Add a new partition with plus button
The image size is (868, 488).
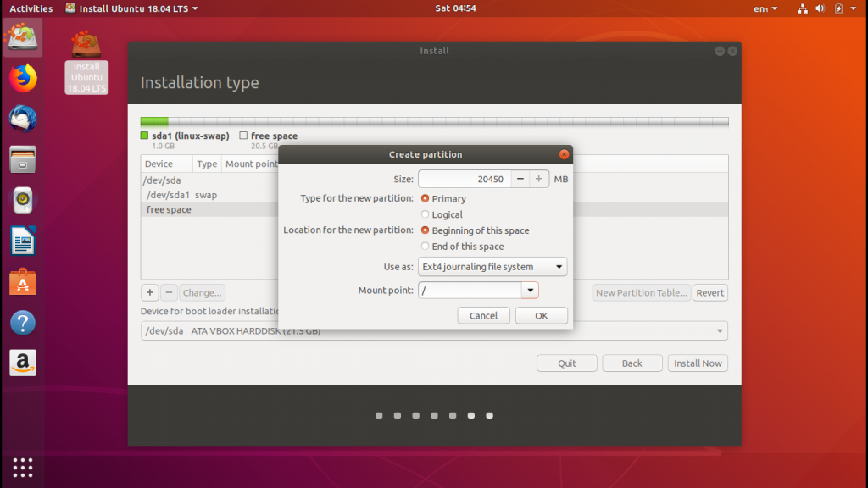tap(149, 292)
